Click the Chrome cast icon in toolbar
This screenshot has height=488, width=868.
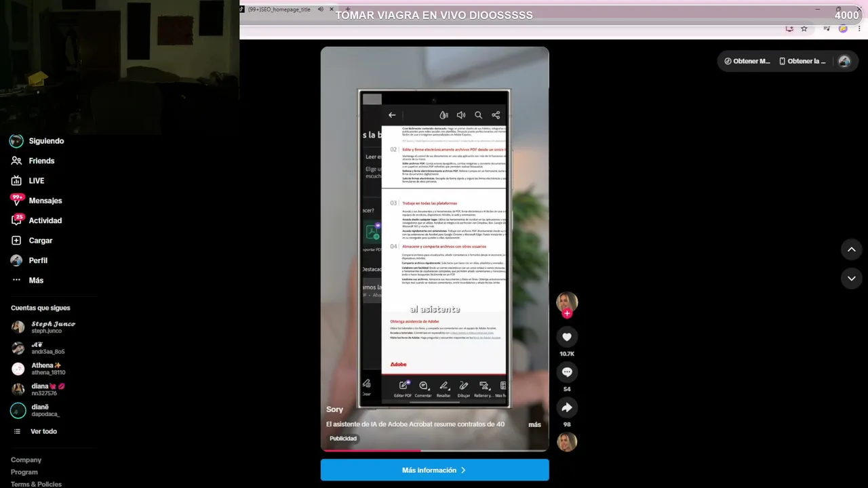pyautogui.click(x=789, y=28)
